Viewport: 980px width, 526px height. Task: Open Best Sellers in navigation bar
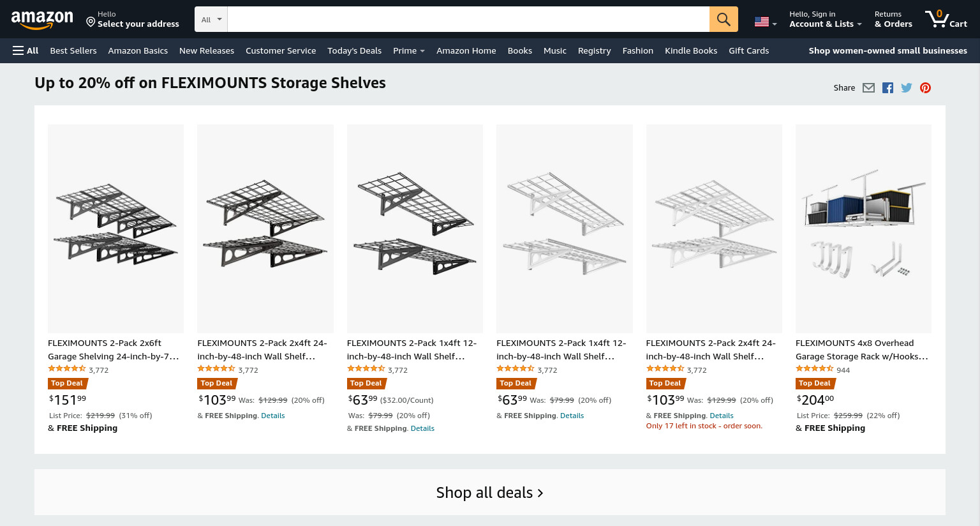73,50
